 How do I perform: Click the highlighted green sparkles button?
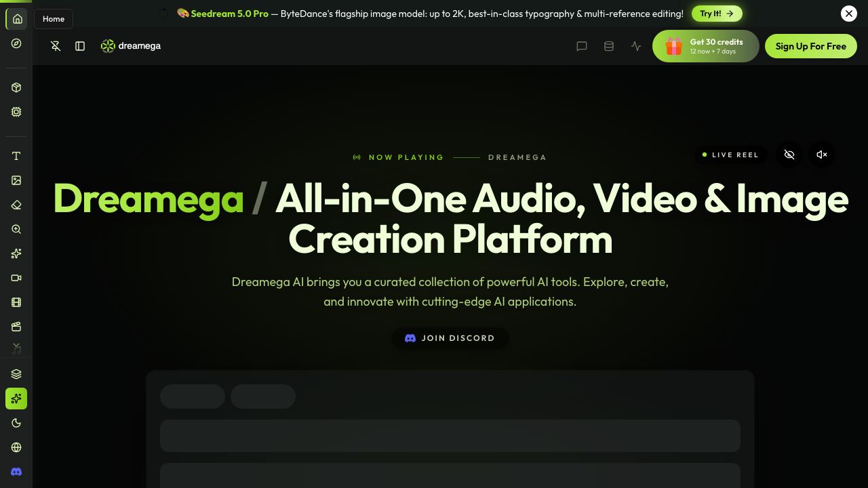16,399
